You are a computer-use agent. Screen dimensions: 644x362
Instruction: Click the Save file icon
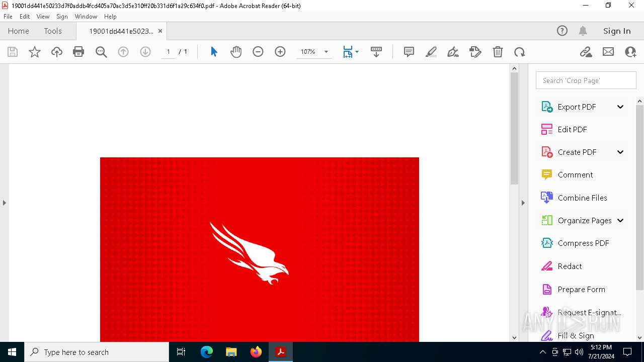coord(13,52)
